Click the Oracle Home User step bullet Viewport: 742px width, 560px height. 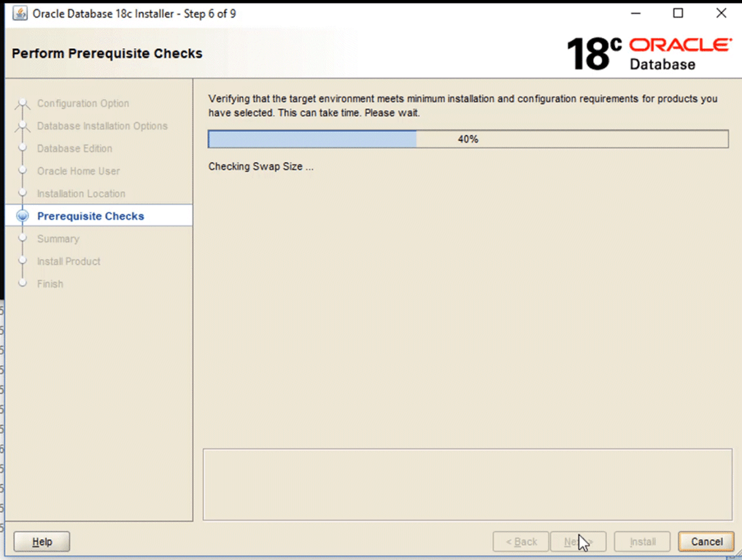click(22, 171)
